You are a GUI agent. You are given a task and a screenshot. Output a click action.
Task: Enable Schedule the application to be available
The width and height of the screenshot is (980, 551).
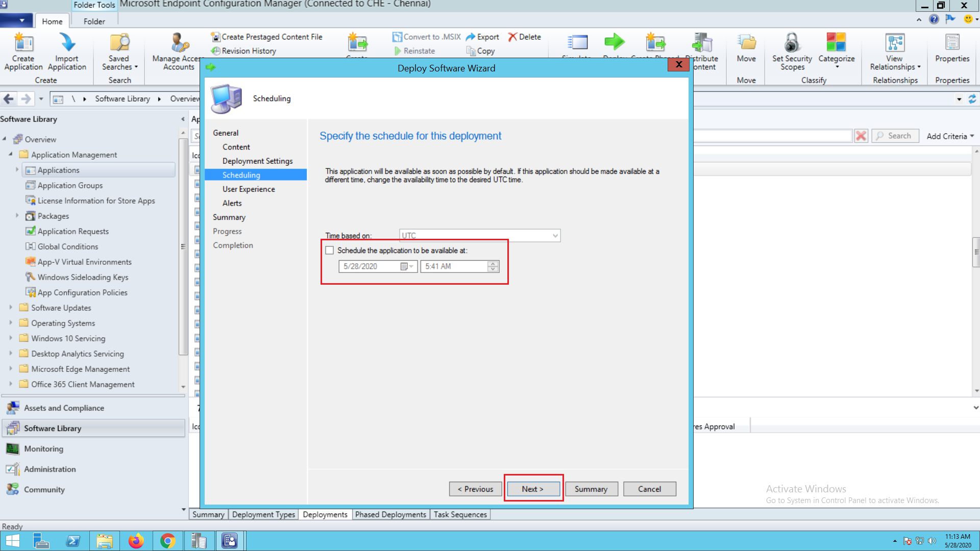(x=330, y=251)
